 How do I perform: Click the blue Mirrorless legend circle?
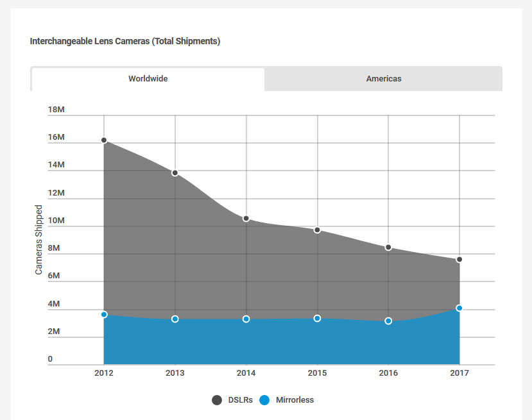[x=264, y=400]
